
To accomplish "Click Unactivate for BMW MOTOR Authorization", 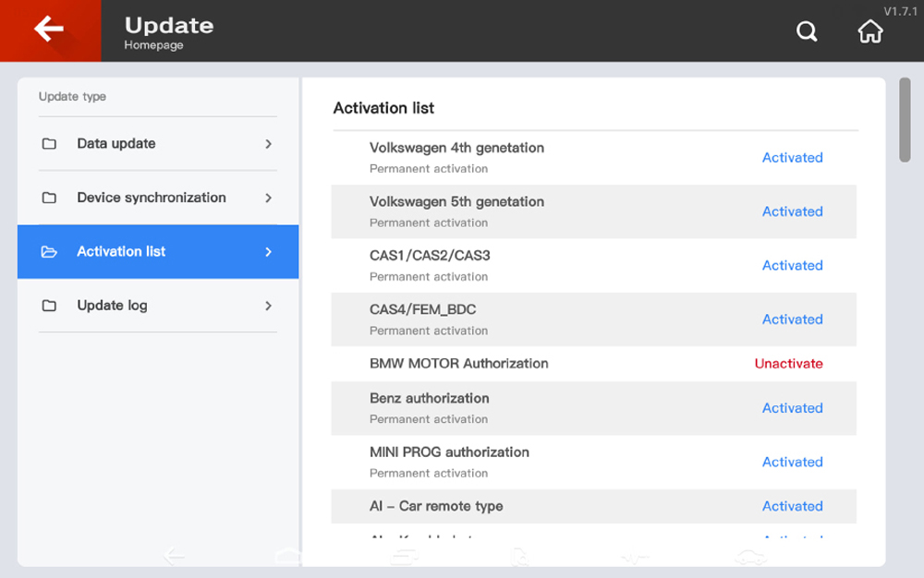I will pyautogui.click(x=788, y=364).
